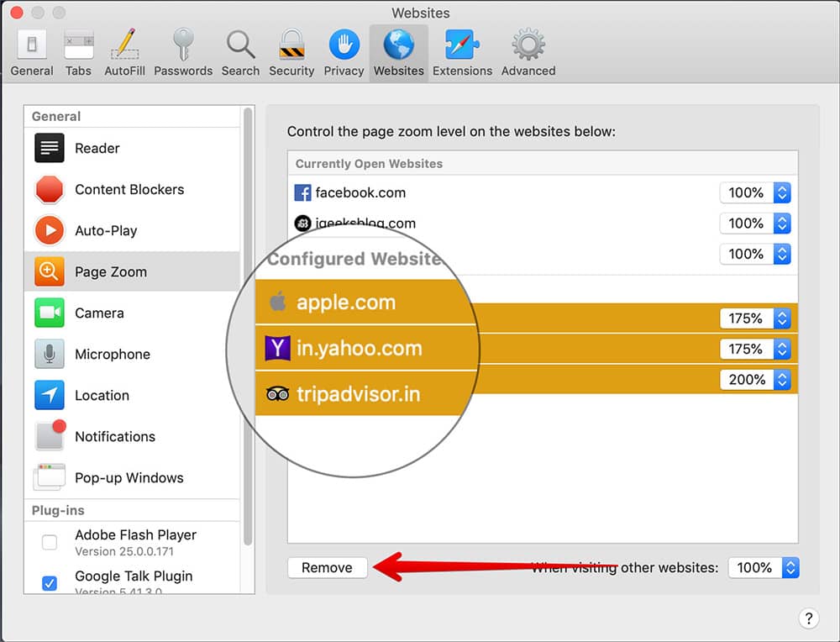Click the Microphone sidebar icon
The image size is (840, 642).
click(49, 354)
